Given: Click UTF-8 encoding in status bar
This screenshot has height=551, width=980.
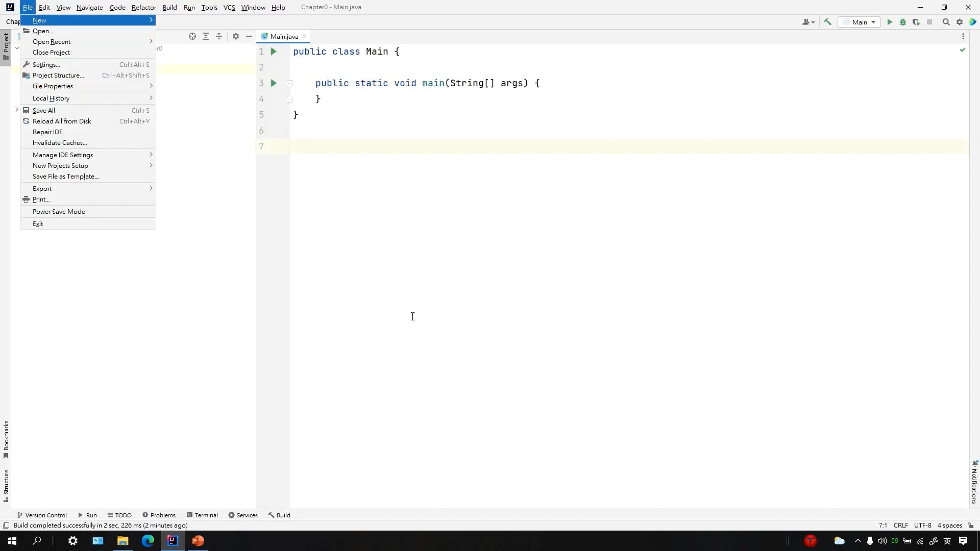Looking at the screenshot, I should [x=922, y=525].
